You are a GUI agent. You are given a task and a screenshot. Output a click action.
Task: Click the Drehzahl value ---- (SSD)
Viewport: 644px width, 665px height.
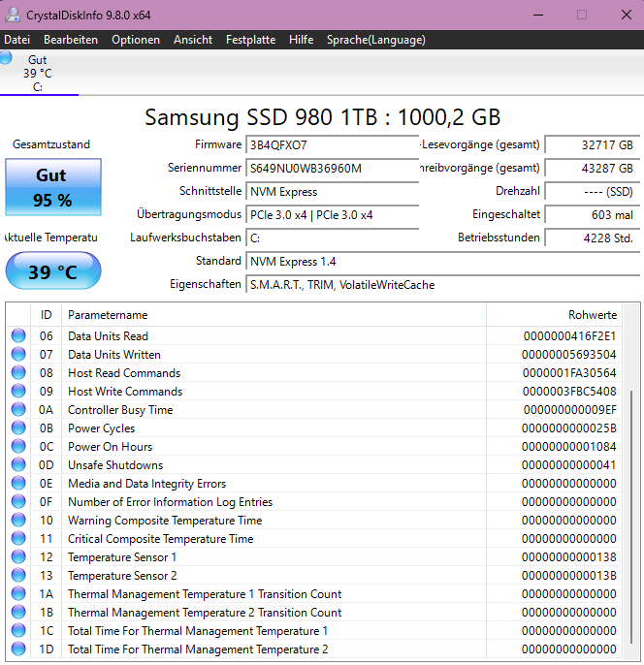tap(593, 192)
